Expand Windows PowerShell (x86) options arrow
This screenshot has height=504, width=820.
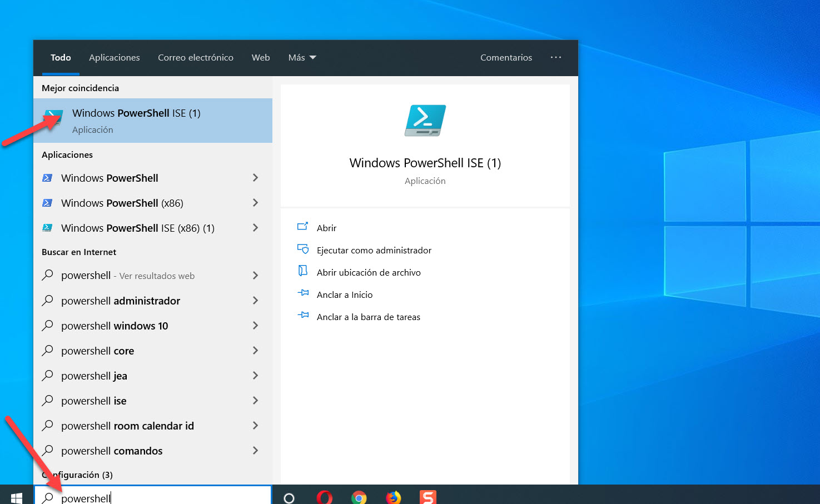click(256, 203)
